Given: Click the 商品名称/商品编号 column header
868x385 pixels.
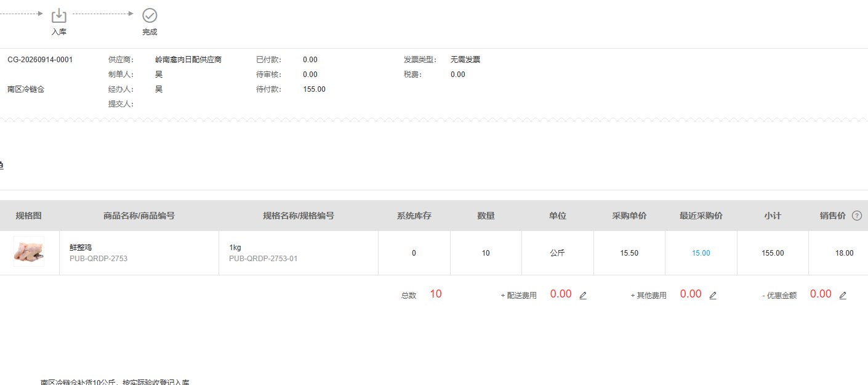Looking at the screenshot, I should 139,216.
